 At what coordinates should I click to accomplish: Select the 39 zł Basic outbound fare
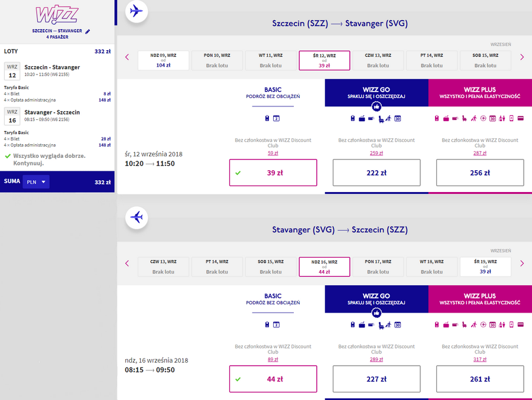(273, 173)
